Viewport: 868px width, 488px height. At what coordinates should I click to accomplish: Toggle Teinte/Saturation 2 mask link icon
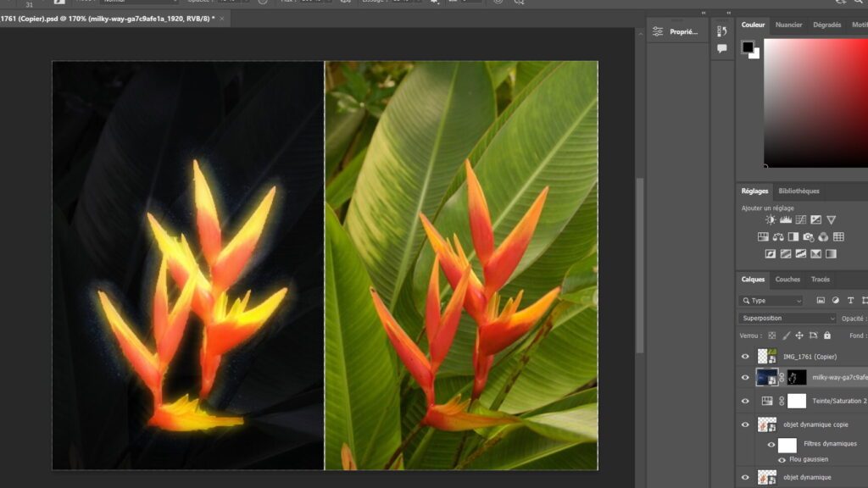click(782, 401)
